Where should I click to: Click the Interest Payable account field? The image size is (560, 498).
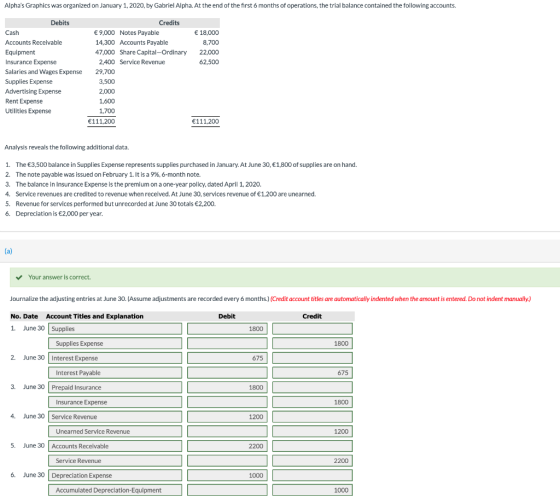click(115, 373)
